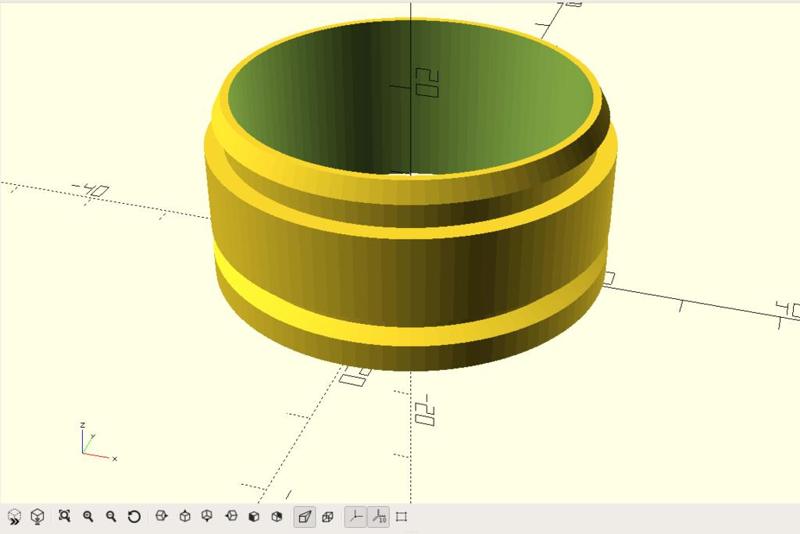Viewport: 800px width, 534px height.
Task: Click the Reset View circular arrow icon
Action: 134,517
